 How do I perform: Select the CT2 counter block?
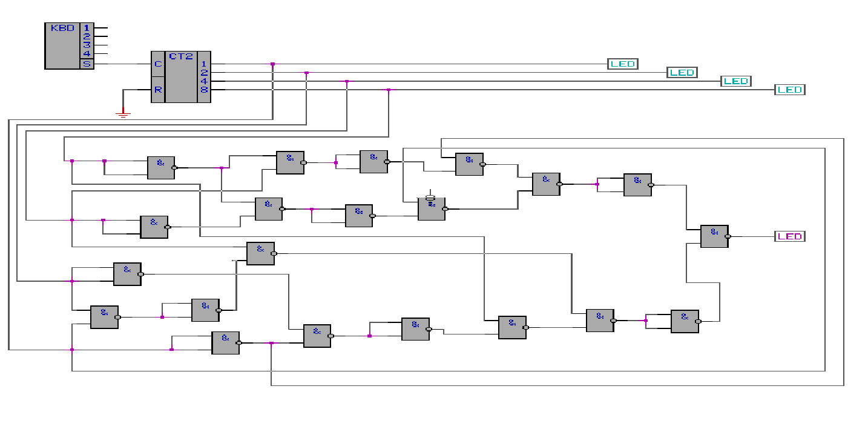[x=181, y=77]
